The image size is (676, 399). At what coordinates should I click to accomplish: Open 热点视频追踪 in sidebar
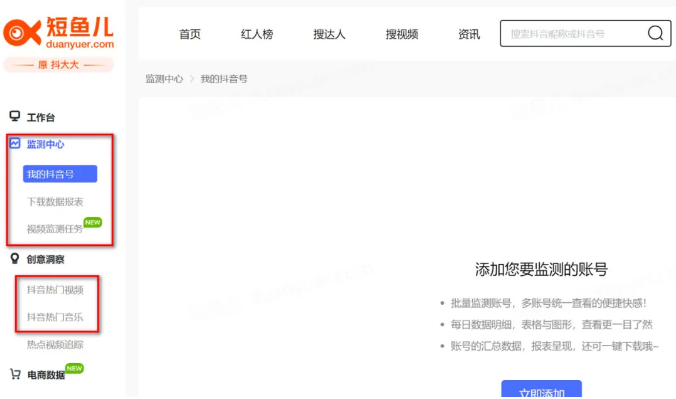click(55, 344)
